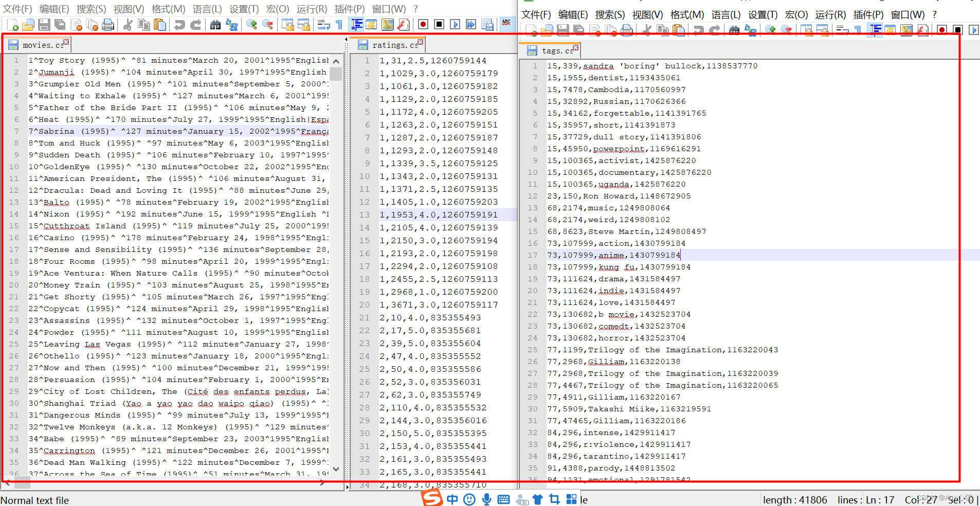Screen dimensions: 980x506
Task: Click vertical scrollbar thumb in movies.csv pane
Action: pyautogui.click(x=336, y=74)
